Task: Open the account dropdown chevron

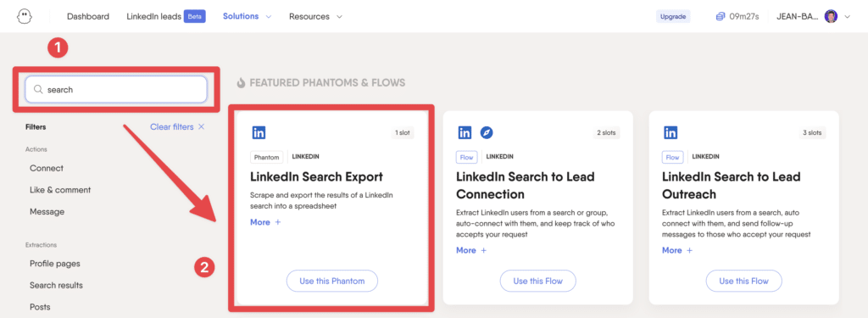Action: (x=847, y=17)
